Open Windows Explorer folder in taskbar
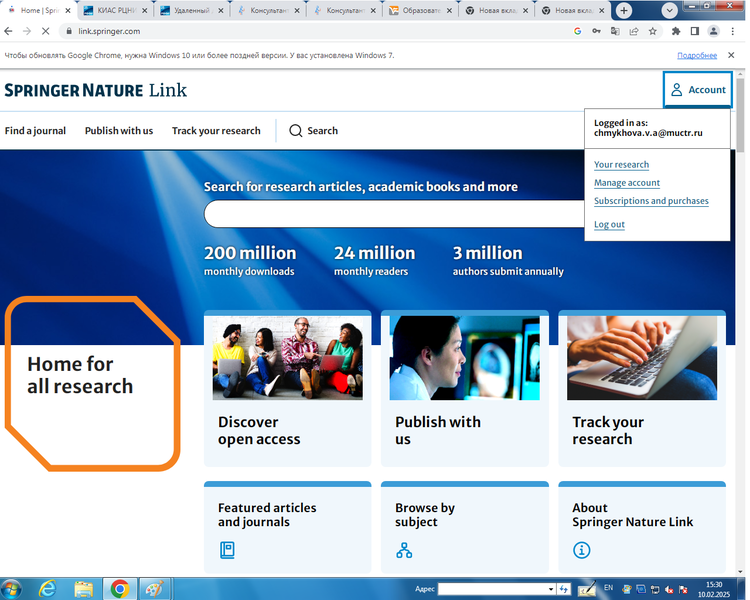Screen dimensions: 750x600 pyautogui.click(x=83, y=589)
